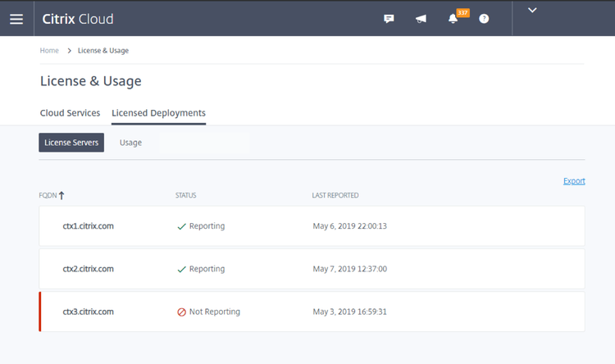Open the feedback chat icon

tap(389, 18)
